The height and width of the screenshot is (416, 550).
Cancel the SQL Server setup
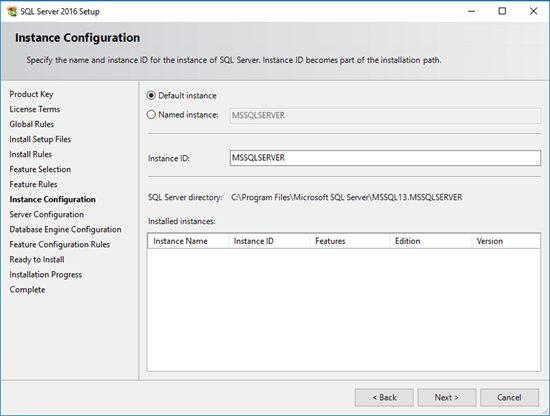pyautogui.click(x=509, y=397)
